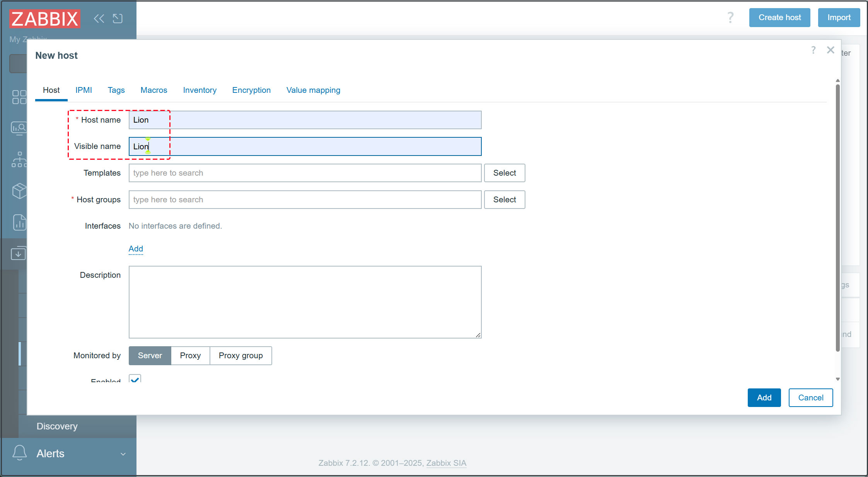Click the sidebar hide/expand window icon
Screen dimensions: 868x477
[x=118, y=18]
